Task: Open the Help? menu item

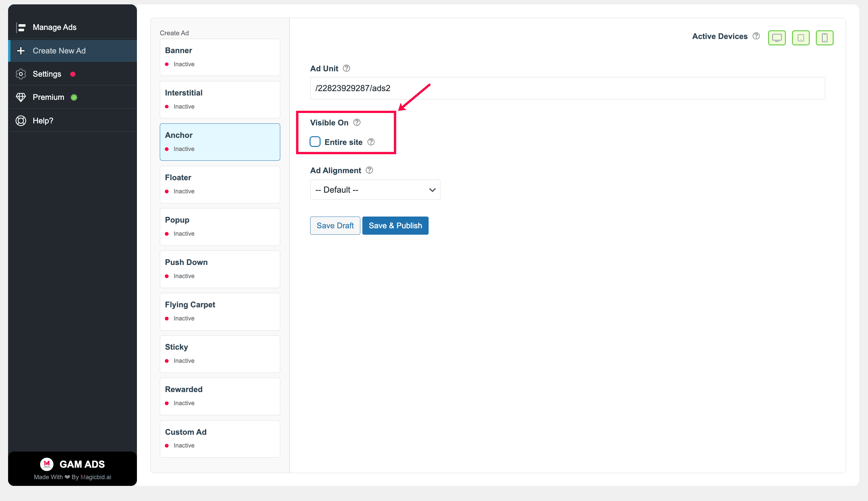Action: point(73,121)
